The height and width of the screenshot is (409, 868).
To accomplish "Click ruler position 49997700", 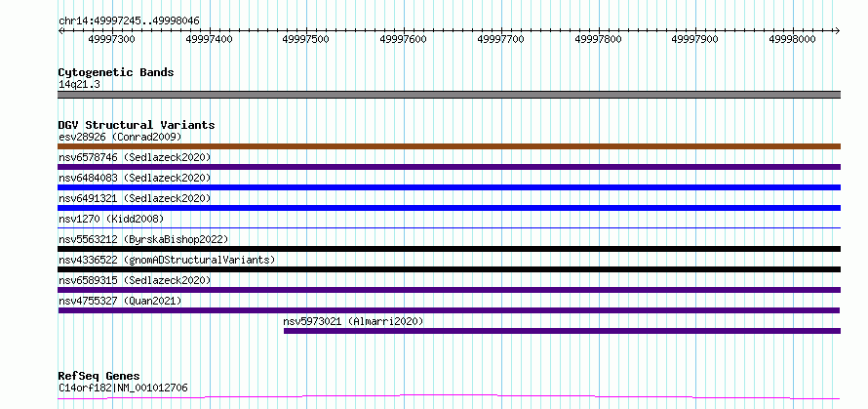I will [x=500, y=39].
